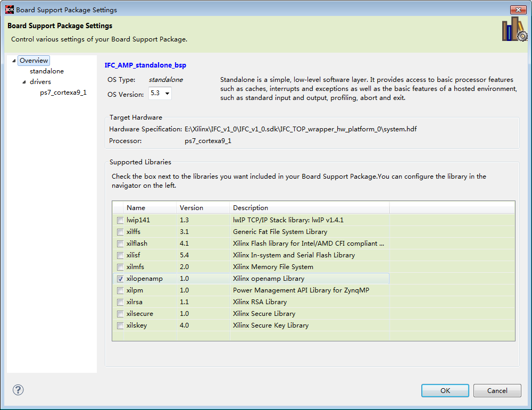Select the Overview tree item

tap(34, 61)
